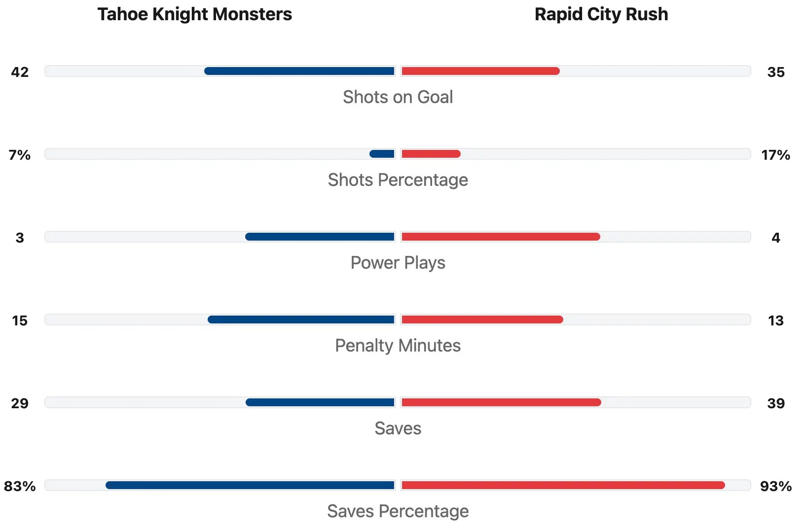Click the blue Shots on Goal bar
804x532 pixels.
pyautogui.click(x=299, y=71)
